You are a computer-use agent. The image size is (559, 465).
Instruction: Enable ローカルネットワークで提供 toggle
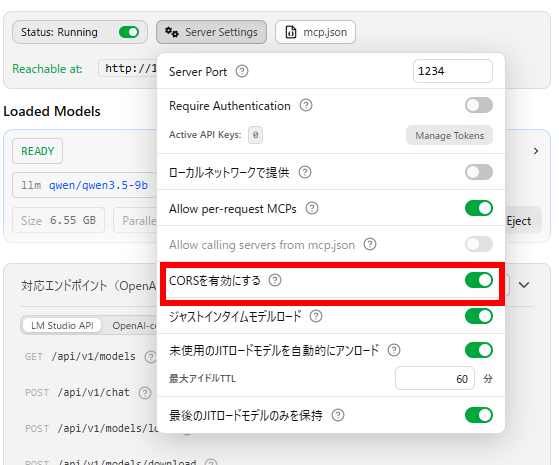pyautogui.click(x=479, y=172)
